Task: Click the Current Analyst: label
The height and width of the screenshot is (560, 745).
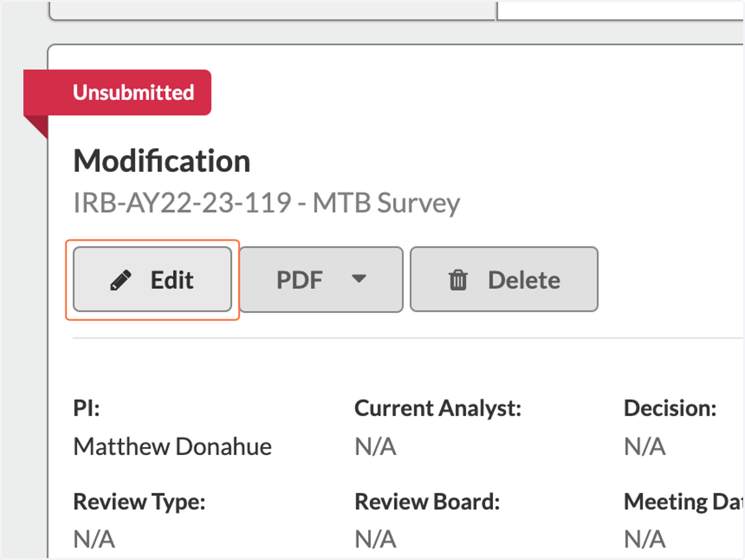Action: (x=438, y=409)
